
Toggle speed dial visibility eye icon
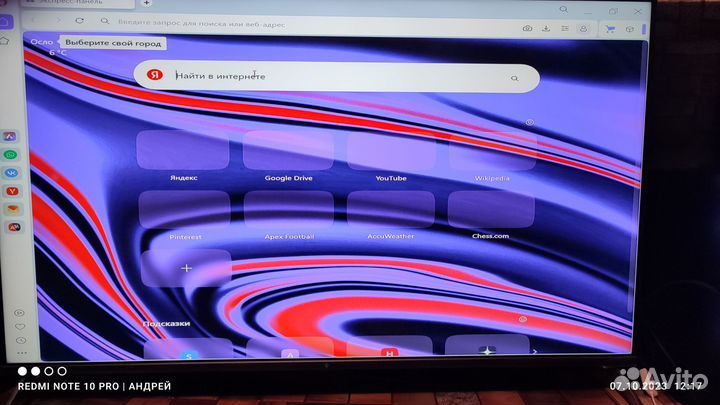point(529,122)
